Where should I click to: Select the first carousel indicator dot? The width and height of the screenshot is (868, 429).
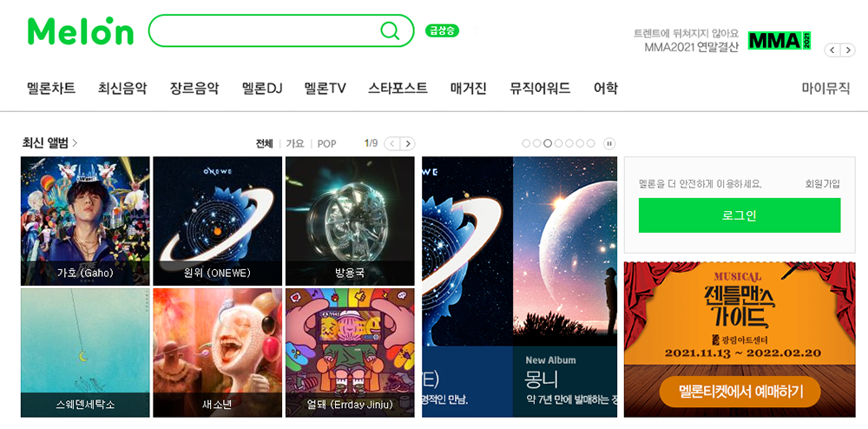pyautogui.click(x=527, y=143)
